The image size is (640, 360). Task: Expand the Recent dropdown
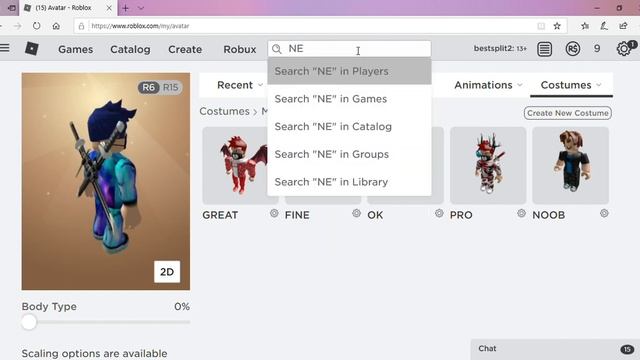coord(240,85)
